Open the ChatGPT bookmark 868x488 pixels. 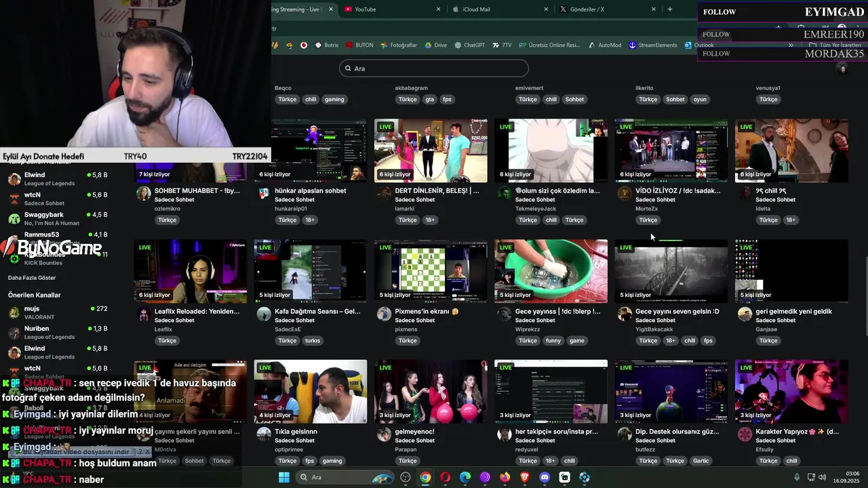coord(470,45)
